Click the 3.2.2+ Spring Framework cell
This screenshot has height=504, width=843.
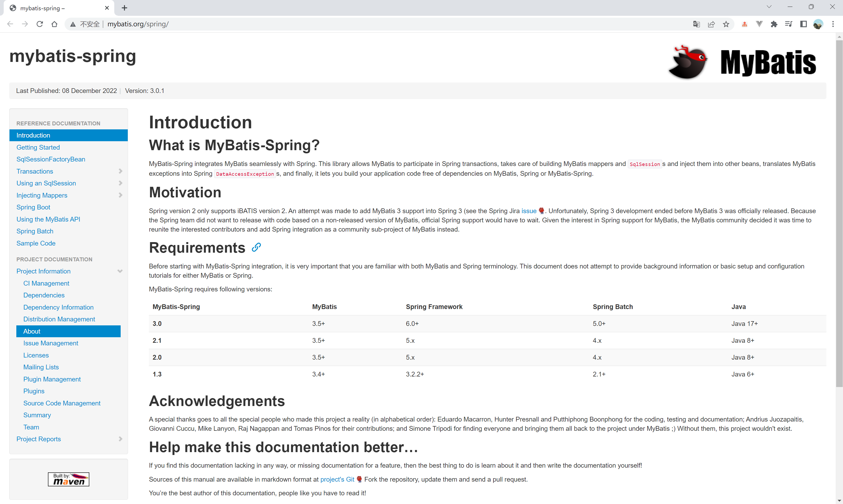pyautogui.click(x=415, y=374)
